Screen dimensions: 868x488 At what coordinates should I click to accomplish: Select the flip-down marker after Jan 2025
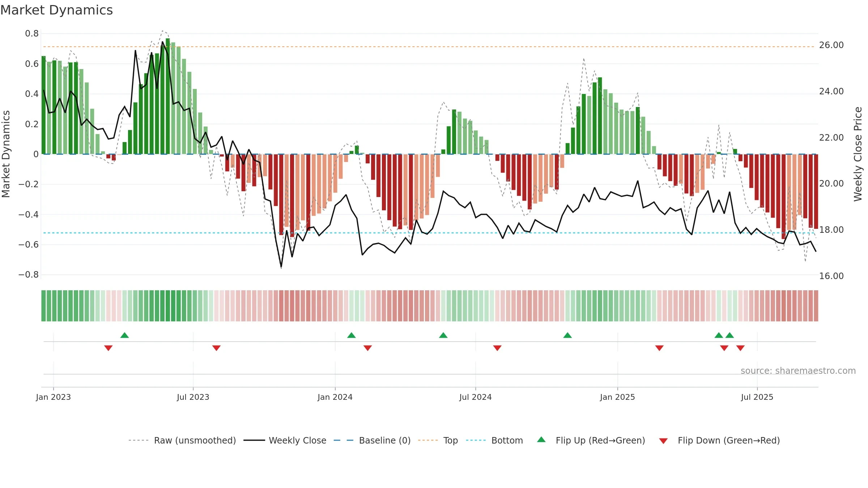(659, 348)
